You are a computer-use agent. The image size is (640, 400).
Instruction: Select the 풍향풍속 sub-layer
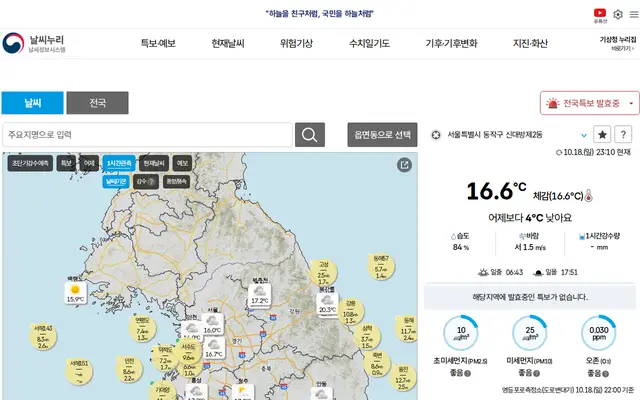pyautogui.click(x=176, y=181)
